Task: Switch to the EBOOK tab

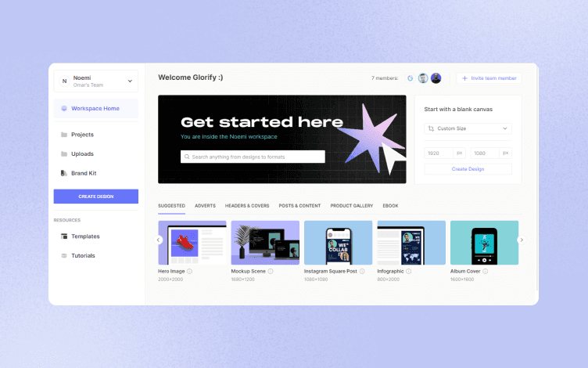Action: point(390,206)
